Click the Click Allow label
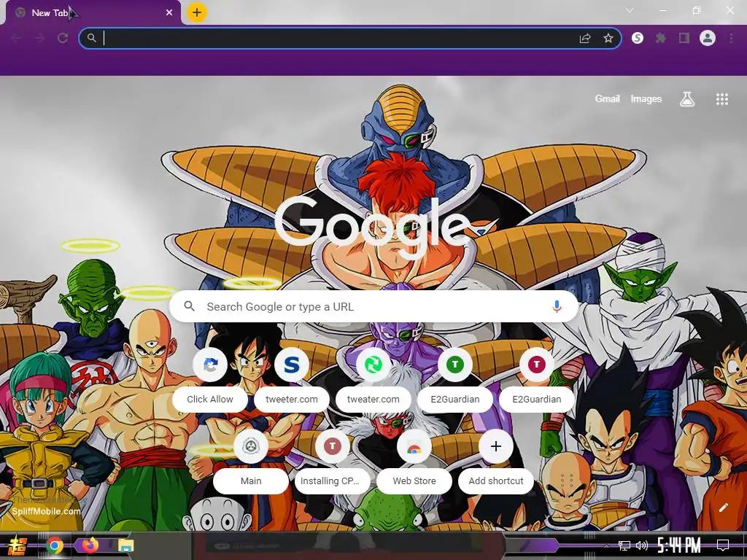Image resolution: width=747 pixels, height=560 pixels. (x=210, y=400)
